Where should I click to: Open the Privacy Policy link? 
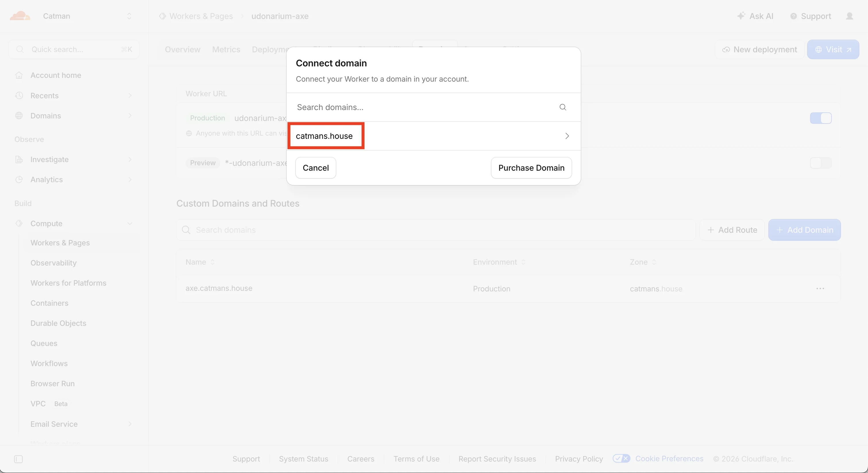[579, 459]
